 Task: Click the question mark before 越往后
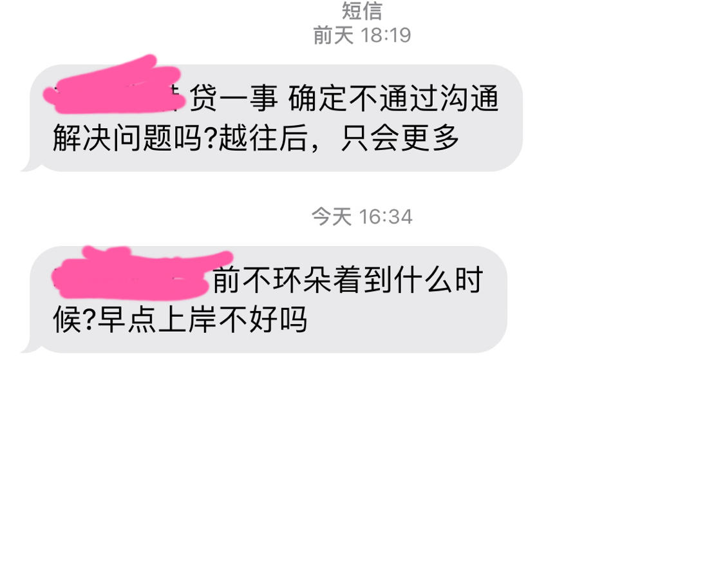tap(211, 138)
